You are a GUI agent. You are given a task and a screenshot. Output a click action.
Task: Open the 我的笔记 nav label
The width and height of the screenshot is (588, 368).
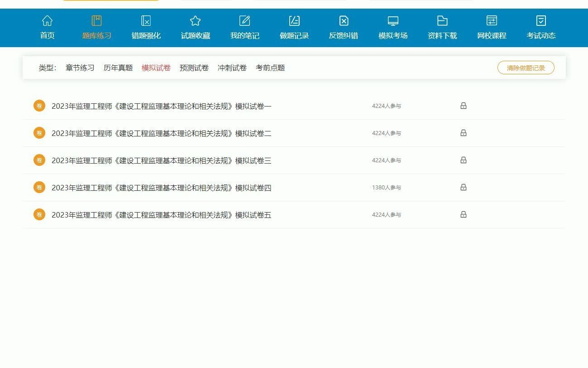tap(244, 36)
